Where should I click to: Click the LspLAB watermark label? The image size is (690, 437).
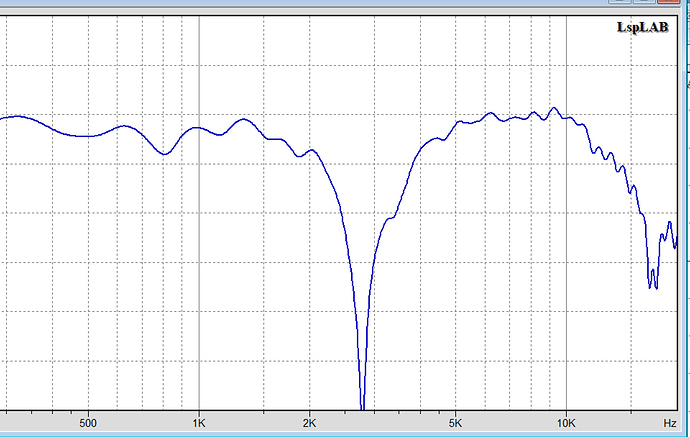pos(644,29)
